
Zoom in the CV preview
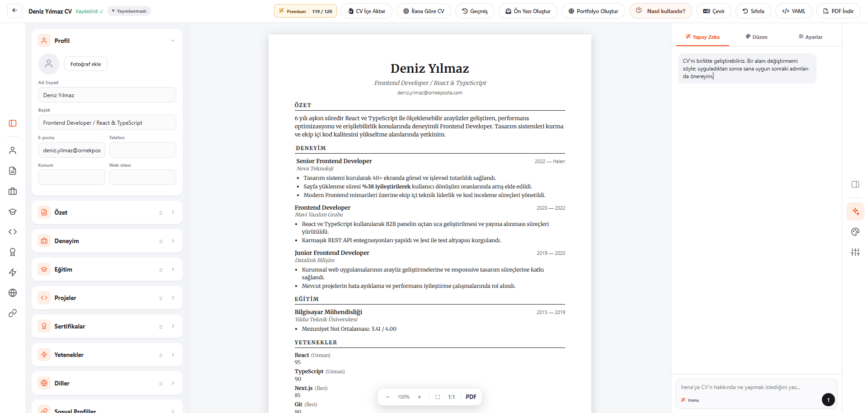(420, 397)
